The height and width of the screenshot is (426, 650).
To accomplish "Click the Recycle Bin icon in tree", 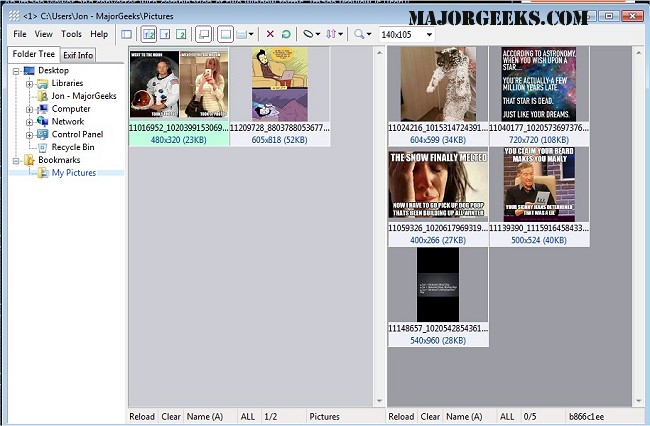I will [42, 148].
